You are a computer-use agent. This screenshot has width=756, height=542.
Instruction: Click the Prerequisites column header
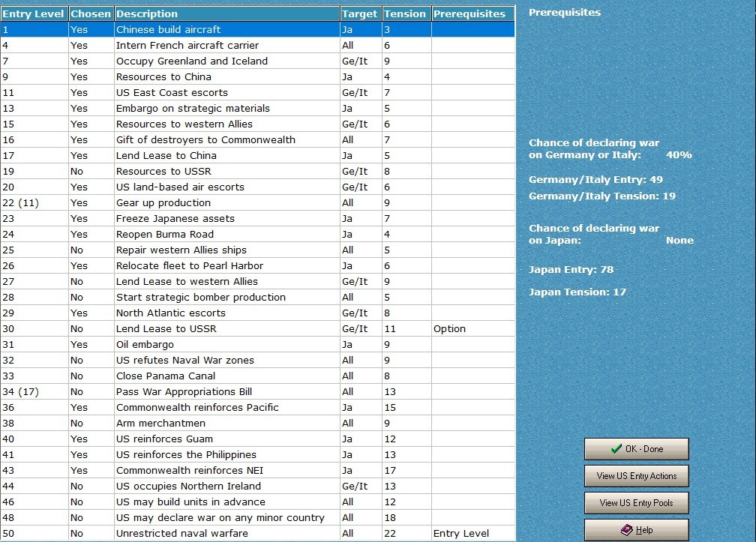coord(472,14)
